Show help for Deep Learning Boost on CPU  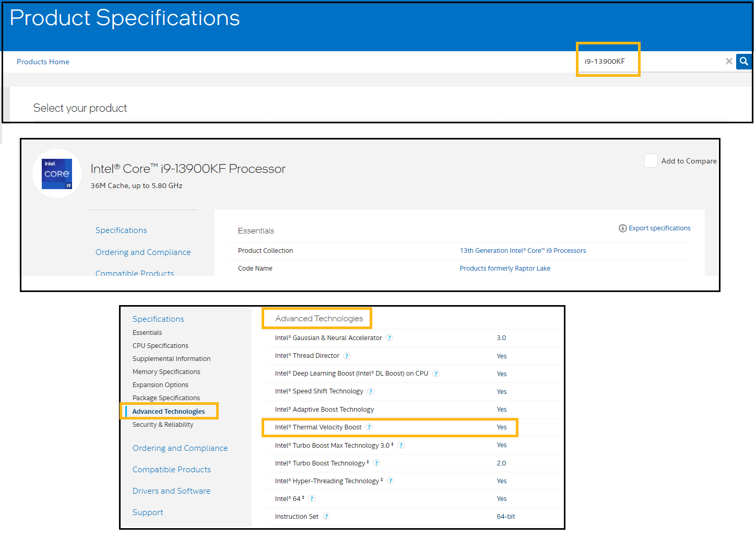[x=436, y=374]
